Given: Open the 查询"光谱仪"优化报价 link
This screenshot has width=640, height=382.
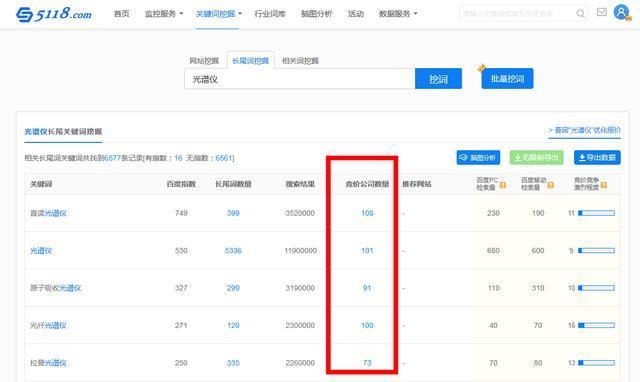Looking at the screenshot, I should click(584, 130).
